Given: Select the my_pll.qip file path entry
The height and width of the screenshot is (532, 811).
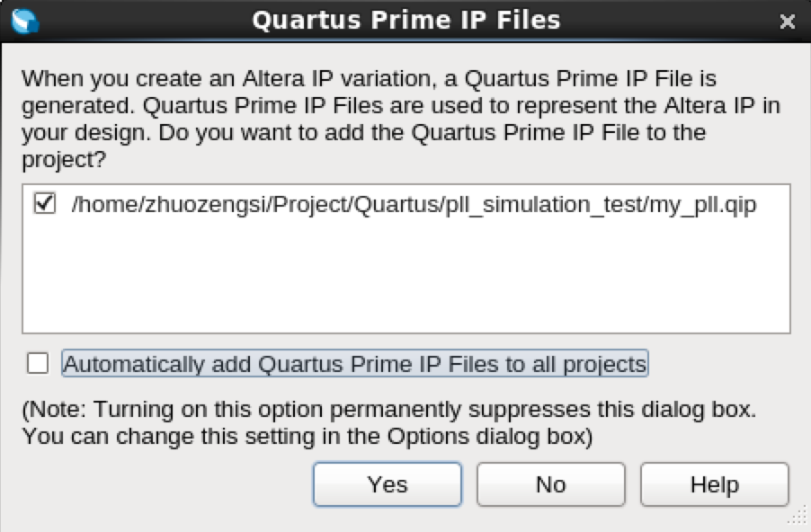Looking at the screenshot, I should 414,204.
